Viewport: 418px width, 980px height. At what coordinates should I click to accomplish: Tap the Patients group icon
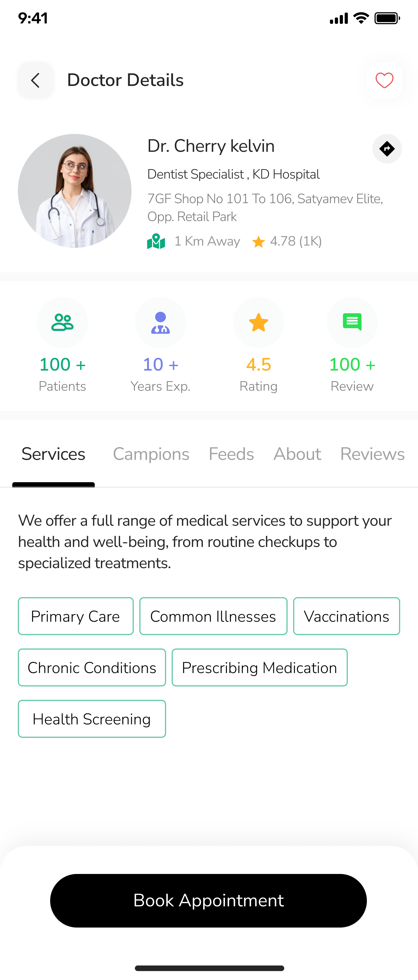[62, 323]
